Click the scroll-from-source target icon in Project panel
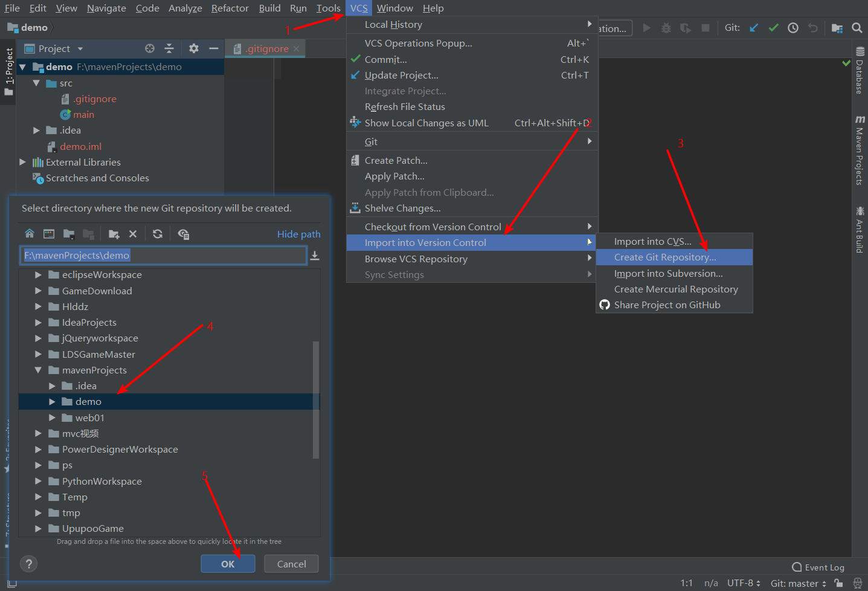This screenshot has height=591, width=868. click(150, 48)
